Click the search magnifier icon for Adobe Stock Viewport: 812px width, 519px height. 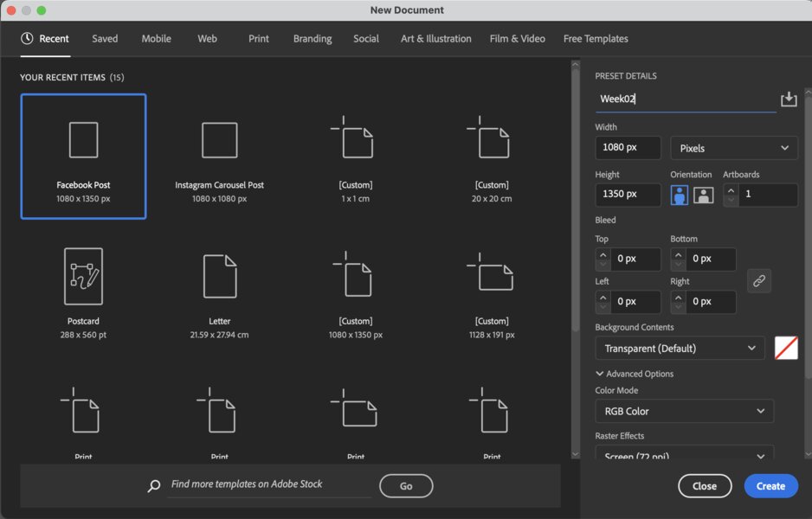tap(154, 485)
